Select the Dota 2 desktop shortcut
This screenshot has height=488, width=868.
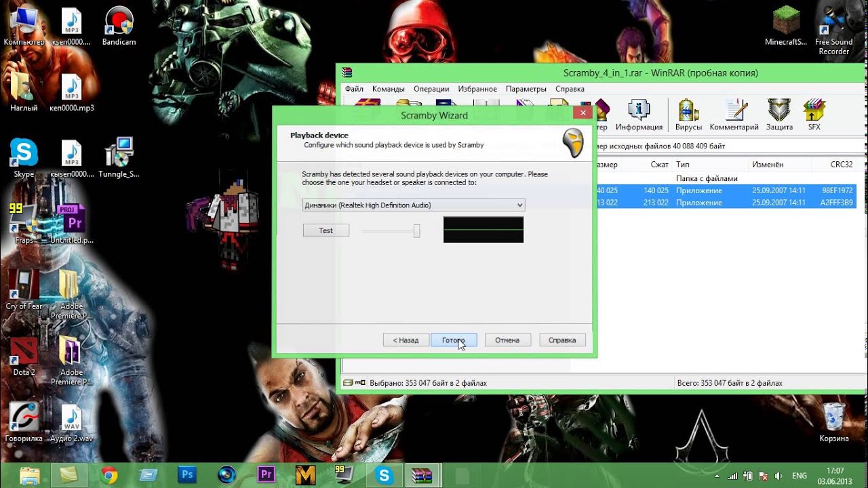pos(24,357)
